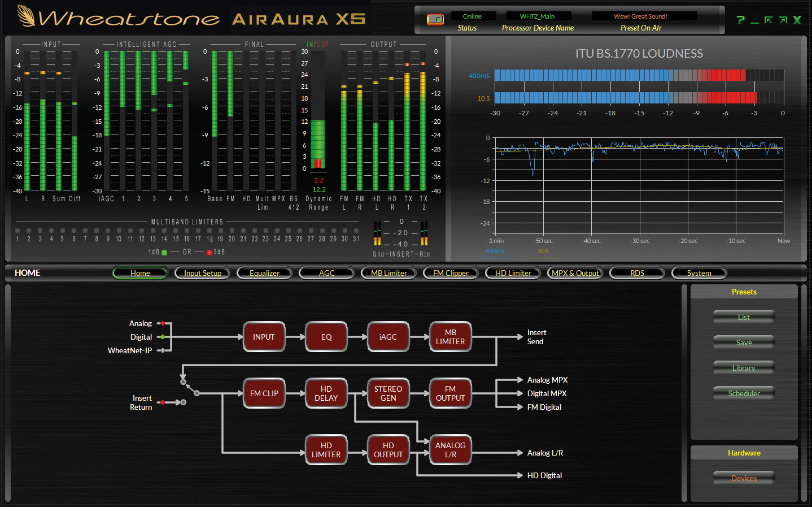This screenshot has height=507, width=812.
Task: Select the 10 S loudness graph trace
Action: coord(543,252)
